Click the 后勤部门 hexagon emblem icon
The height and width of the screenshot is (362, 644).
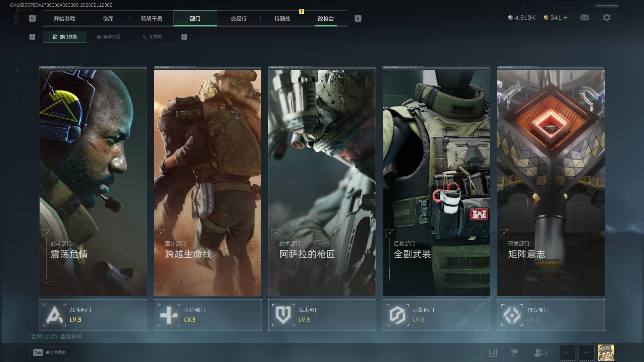pyautogui.click(x=397, y=315)
